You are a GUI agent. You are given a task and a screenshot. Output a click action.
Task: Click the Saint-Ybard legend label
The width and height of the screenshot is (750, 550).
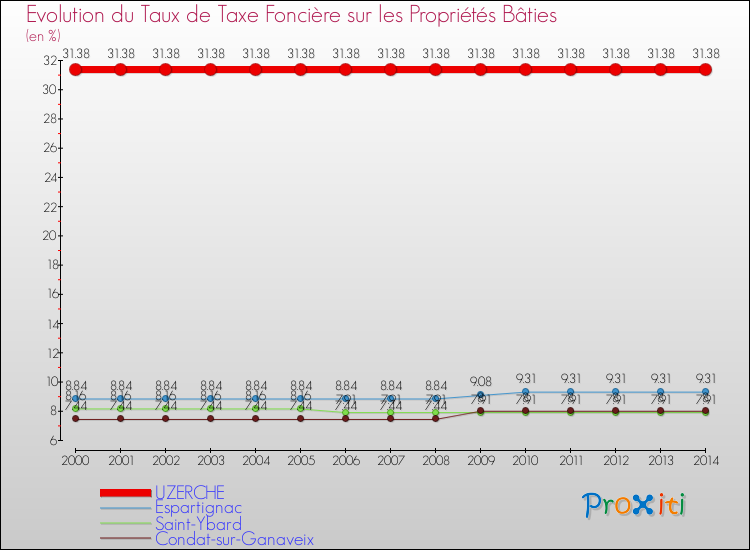click(199, 524)
